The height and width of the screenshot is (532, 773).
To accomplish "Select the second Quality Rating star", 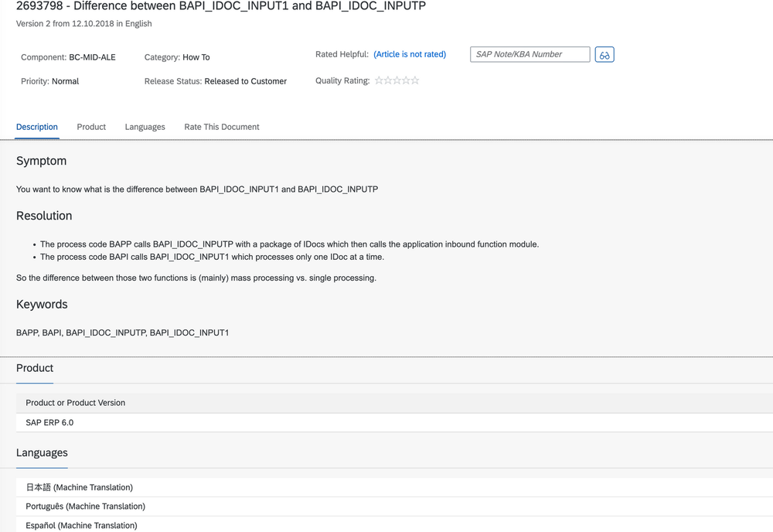I will coord(388,80).
